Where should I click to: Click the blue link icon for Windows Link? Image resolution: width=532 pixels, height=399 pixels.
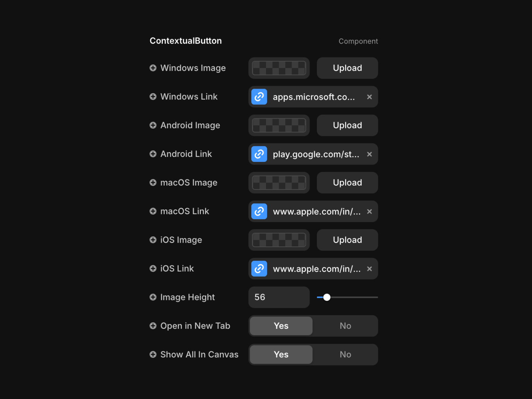[259, 97]
